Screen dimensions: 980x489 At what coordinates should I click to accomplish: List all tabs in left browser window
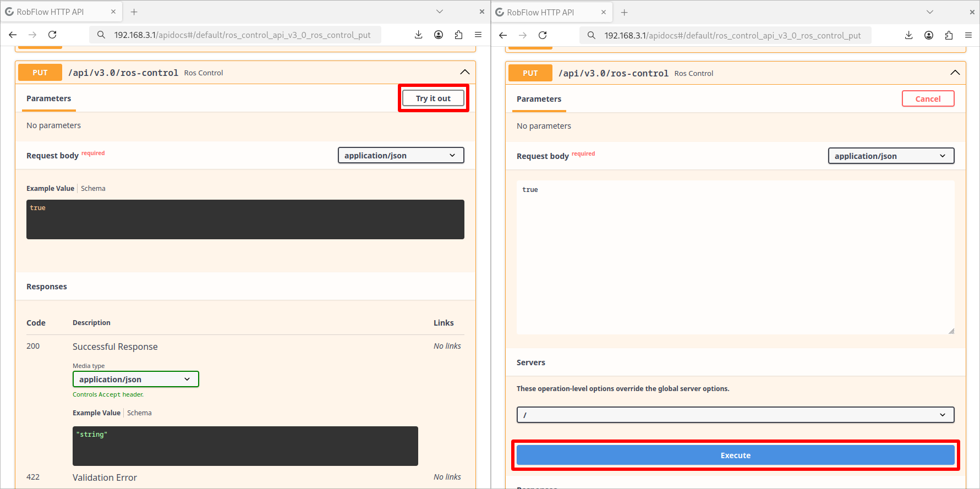coord(439,12)
